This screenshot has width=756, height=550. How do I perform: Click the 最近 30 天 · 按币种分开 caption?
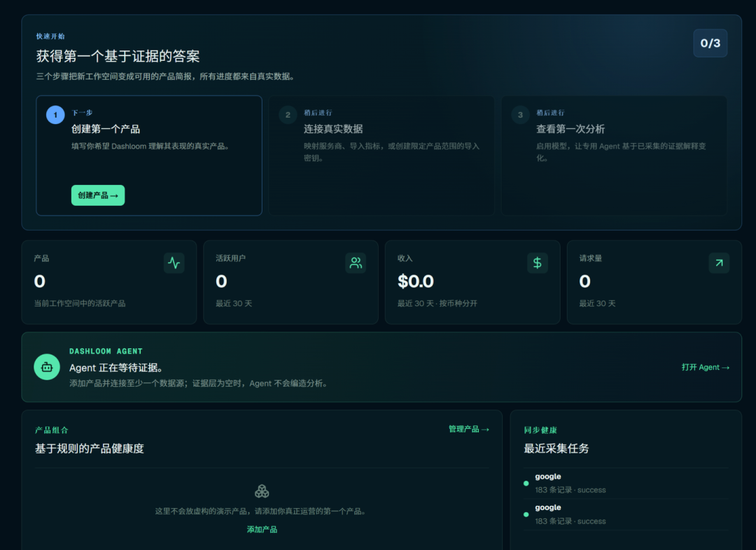(437, 303)
